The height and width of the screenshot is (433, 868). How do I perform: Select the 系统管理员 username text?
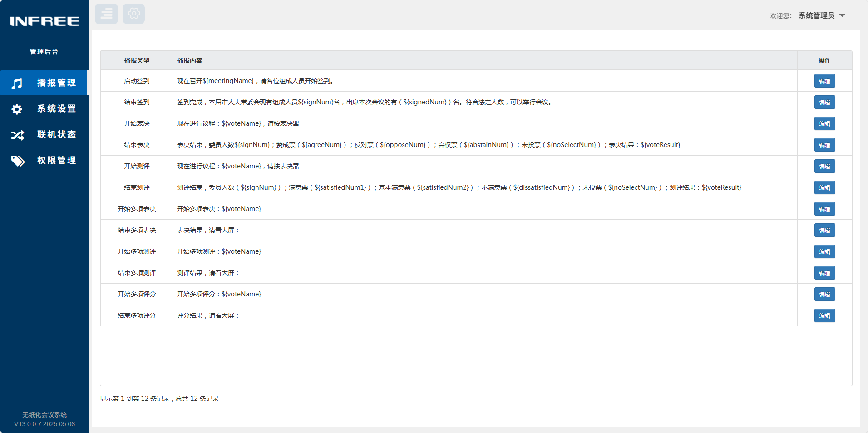point(816,15)
